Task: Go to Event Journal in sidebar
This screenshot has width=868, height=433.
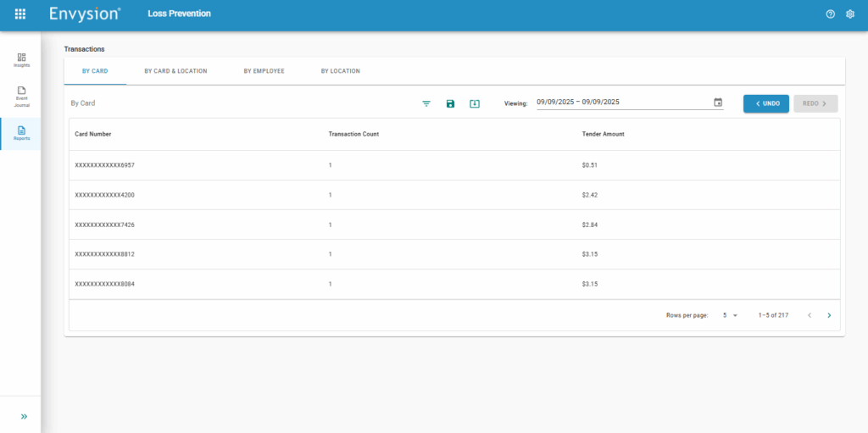Action: pos(21,95)
